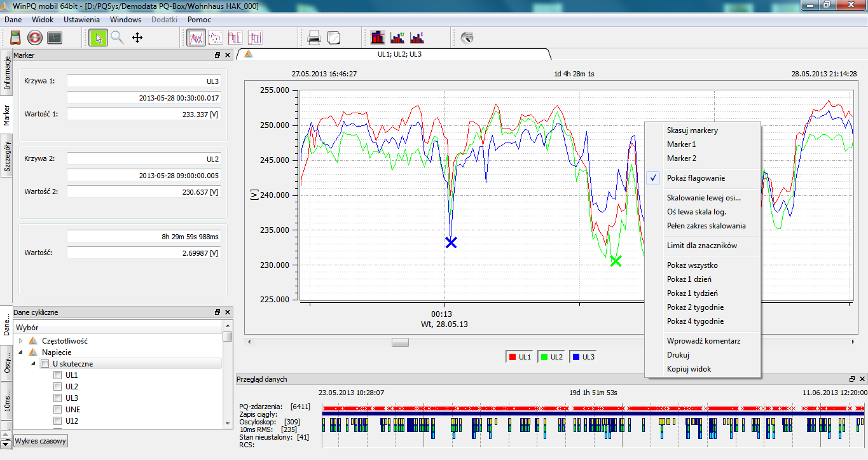This screenshot has width=868, height=460.
Task: Collapse the Napięcie tree node
Action: (x=20, y=352)
